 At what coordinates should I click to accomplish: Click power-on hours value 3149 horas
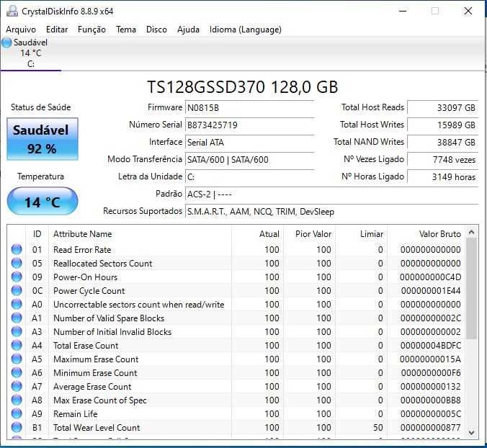pyautogui.click(x=442, y=177)
